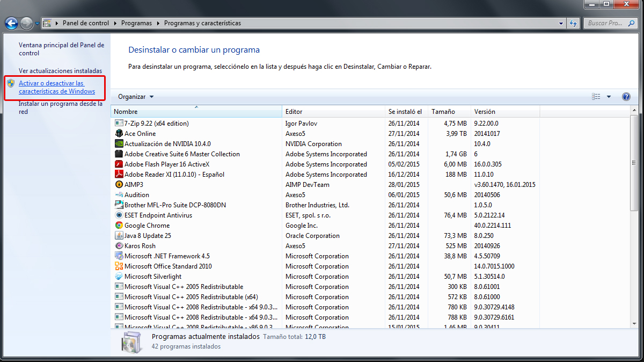644x362 pixels.
Task: Click the ESET Endpoint Antivirus icon
Action: click(119, 215)
